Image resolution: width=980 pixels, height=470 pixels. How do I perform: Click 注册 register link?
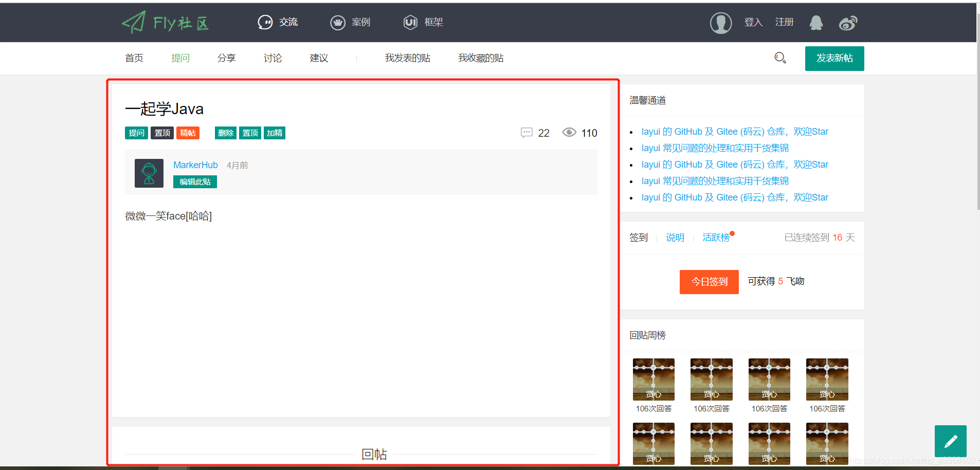[785, 22]
